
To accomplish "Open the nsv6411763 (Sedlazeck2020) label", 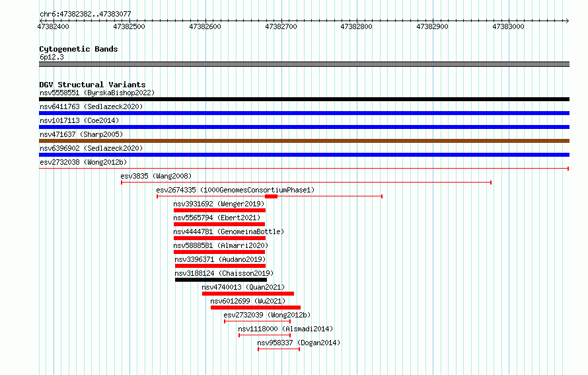I will pyautogui.click(x=91, y=106).
